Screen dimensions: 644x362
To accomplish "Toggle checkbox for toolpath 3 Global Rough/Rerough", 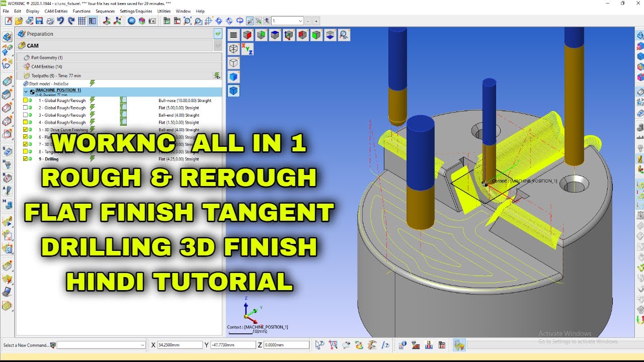I will pos(25,115).
